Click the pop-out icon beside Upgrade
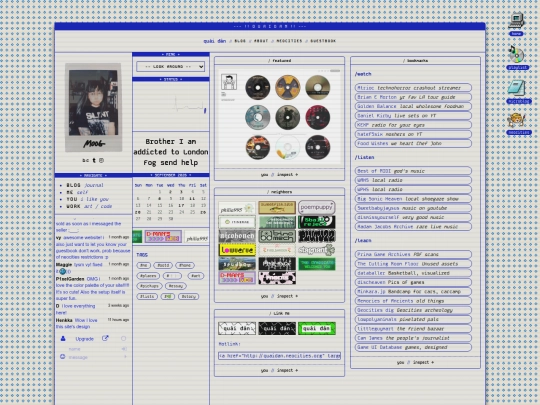Image resolution: width=540 pixels, height=405 pixels. pyautogui.click(x=105, y=339)
